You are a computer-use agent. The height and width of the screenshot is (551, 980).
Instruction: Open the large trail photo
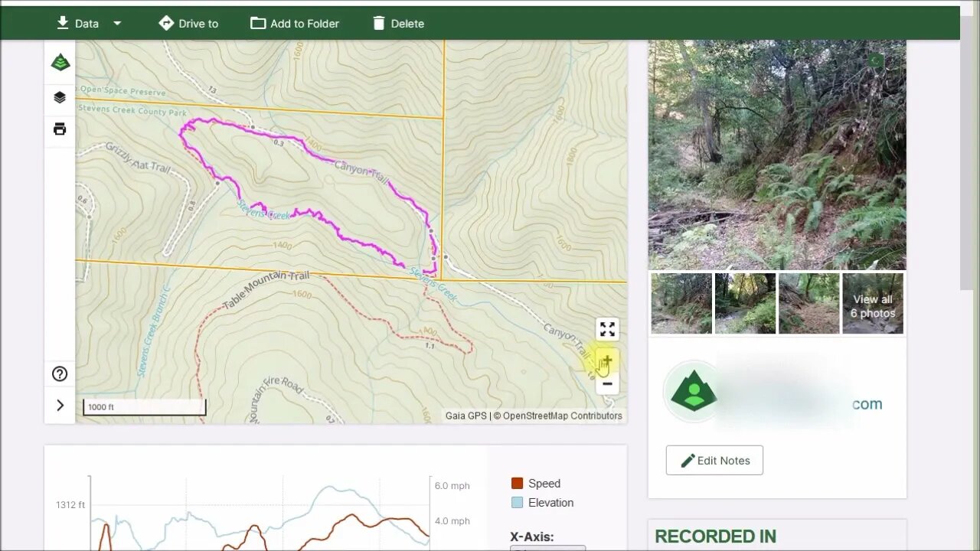(777, 155)
